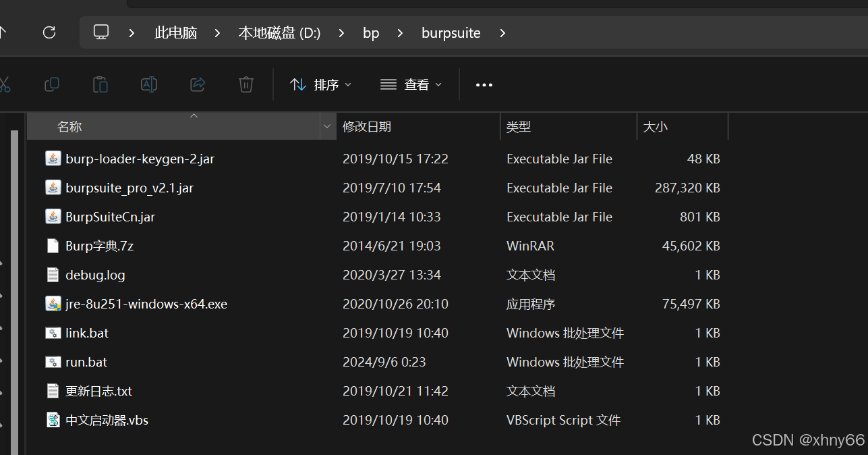Screen dimensions: 868x455
Task: Click burpsuite_pro_v2.1.jar file icon
Action: pos(53,188)
